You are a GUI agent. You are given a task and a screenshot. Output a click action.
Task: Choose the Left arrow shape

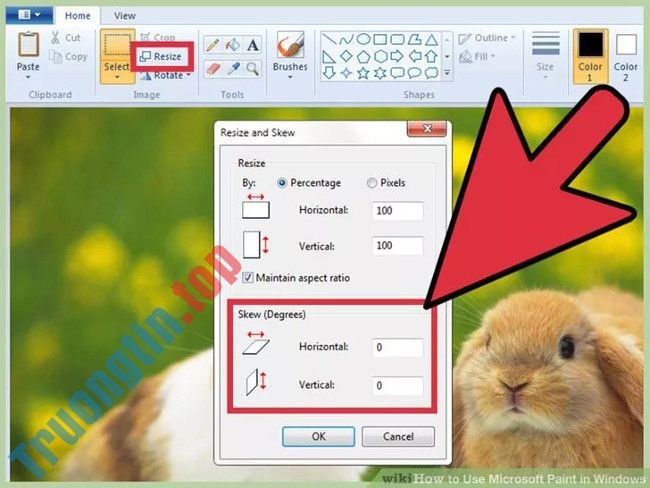pyautogui.click(x=415, y=56)
